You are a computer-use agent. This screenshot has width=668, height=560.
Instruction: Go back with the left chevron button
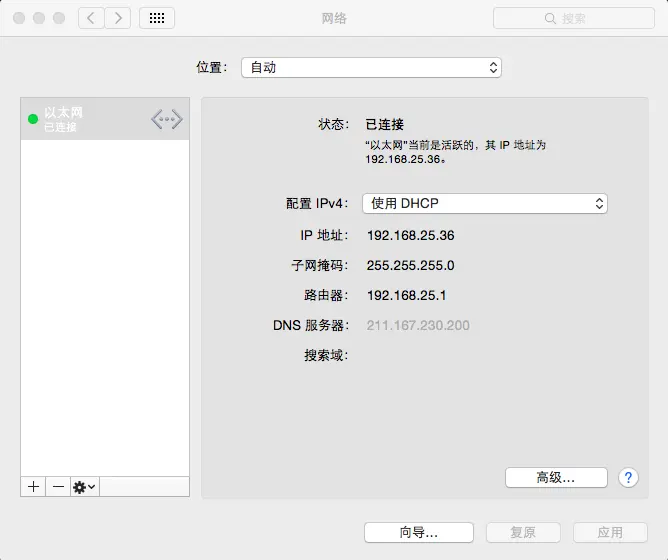(91, 18)
